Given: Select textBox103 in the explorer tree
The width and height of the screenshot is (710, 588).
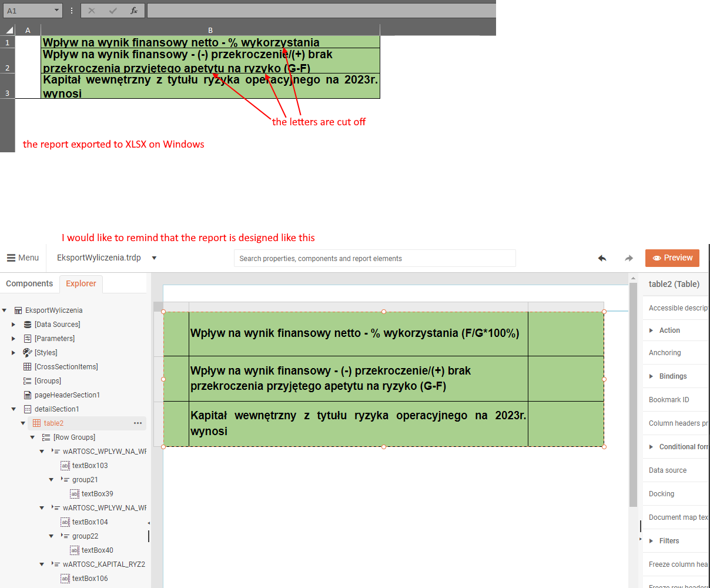Looking at the screenshot, I should click(89, 466).
